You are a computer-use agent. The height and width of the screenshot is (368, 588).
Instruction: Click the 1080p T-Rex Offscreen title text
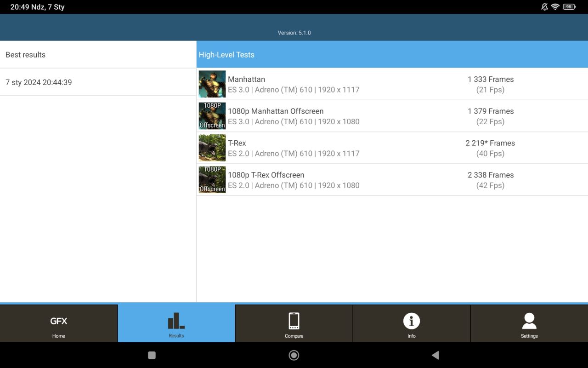point(266,175)
